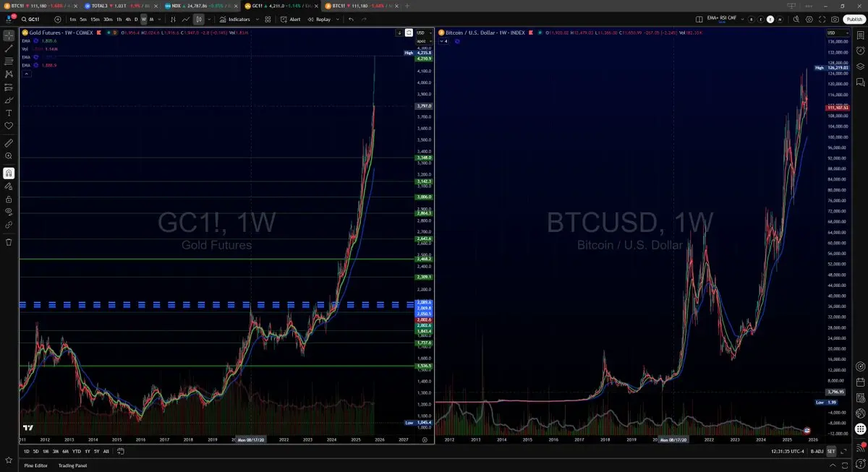Remove drawings with the trash icon
The height and width of the screenshot is (472, 868).
(x=9, y=242)
